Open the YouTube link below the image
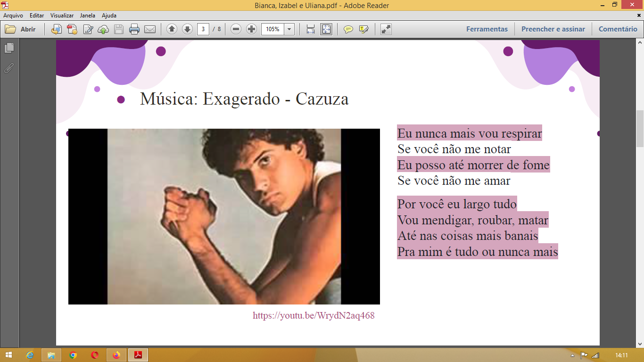This screenshot has height=362, width=644. point(314,316)
